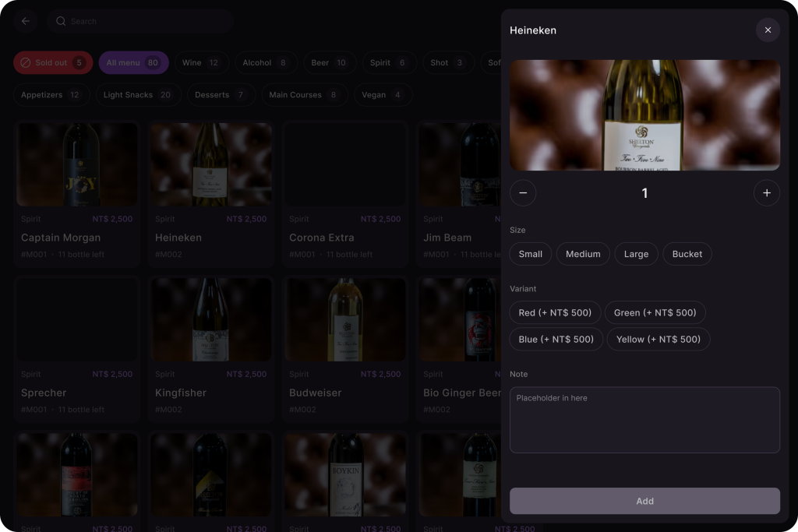Click the Search field
This screenshot has width=798, height=532.
(x=140, y=21)
